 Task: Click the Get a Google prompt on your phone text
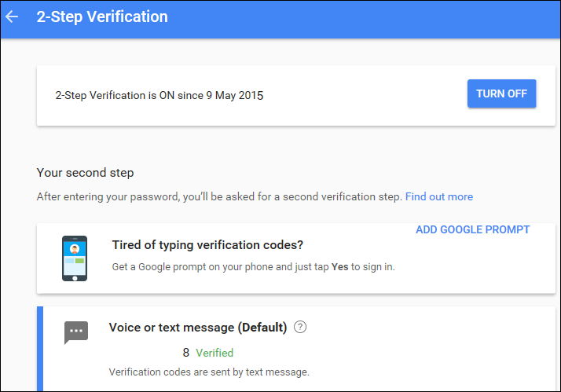[x=253, y=267]
